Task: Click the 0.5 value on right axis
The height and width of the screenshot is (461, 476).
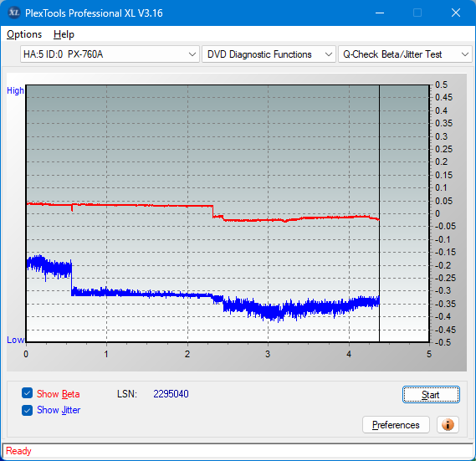Action: pyautogui.click(x=441, y=85)
